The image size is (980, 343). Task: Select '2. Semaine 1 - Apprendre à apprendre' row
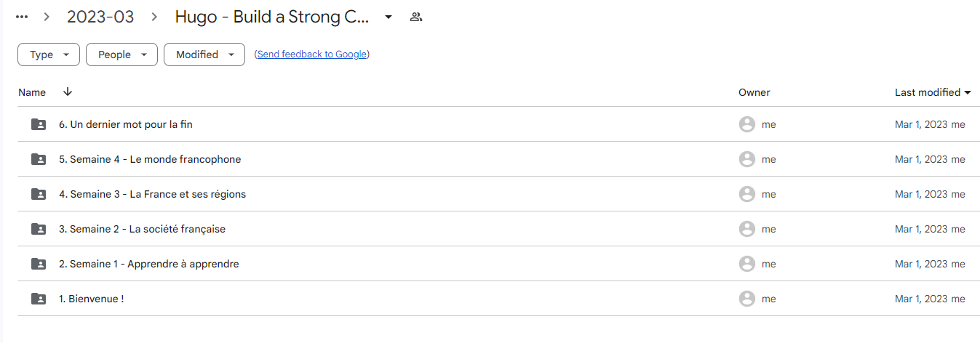pos(498,264)
